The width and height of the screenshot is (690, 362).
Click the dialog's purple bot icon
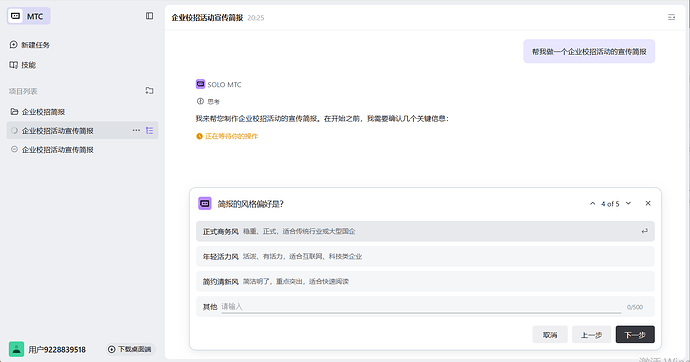(205, 203)
